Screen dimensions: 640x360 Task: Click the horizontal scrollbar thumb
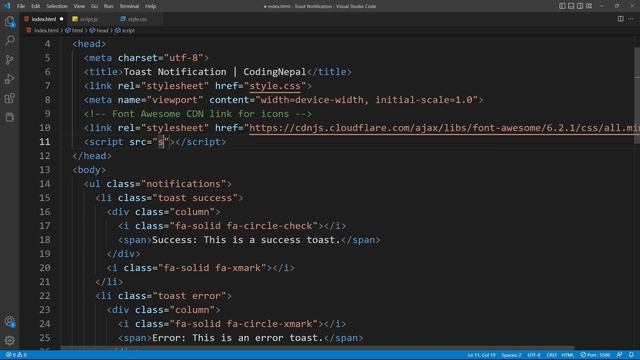(318, 348)
